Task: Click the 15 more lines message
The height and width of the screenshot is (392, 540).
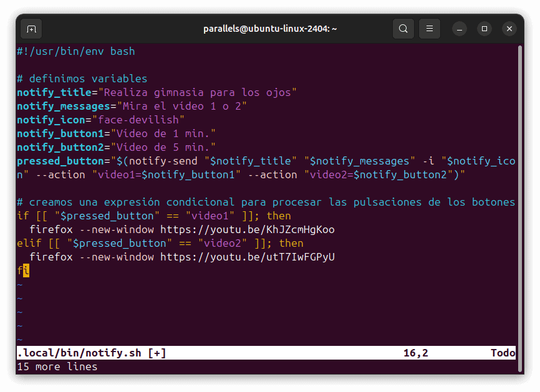Action: click(57, 366)
